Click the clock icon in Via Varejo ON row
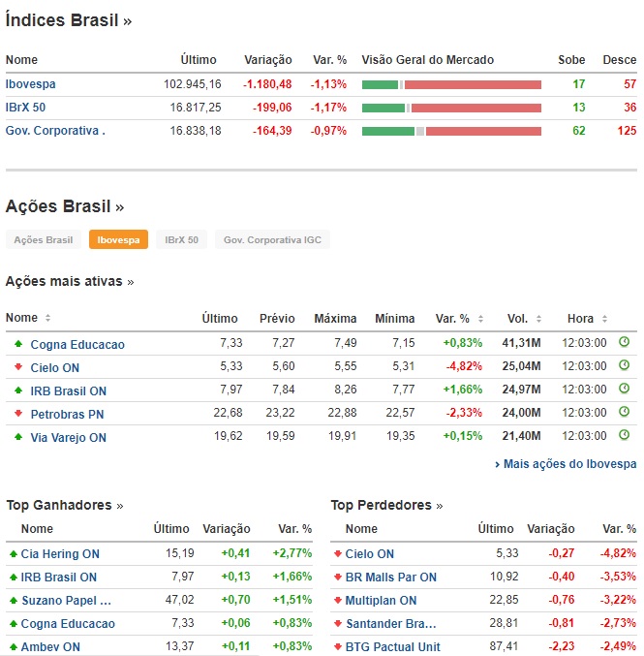This screenshot has height=656, width=644. pyautogui.click(x=624, y=435)
